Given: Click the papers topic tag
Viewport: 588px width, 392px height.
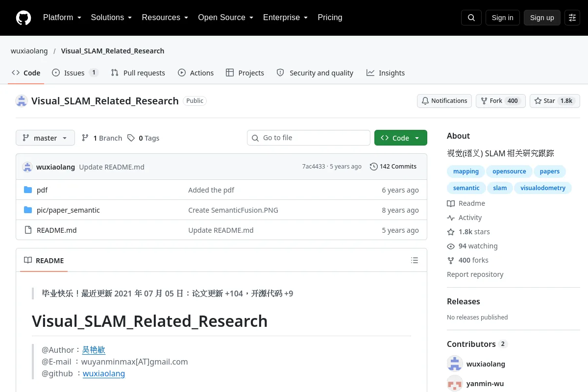Looking at the screenshot, I should click(550, 171).
